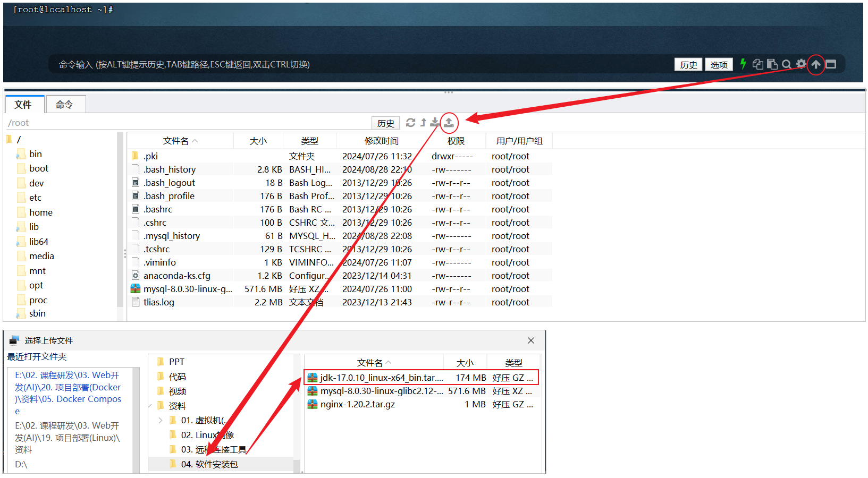This screenshot has width=868, height=478.
Task: Select the .tcshrc file name
Action: point(156,249)
